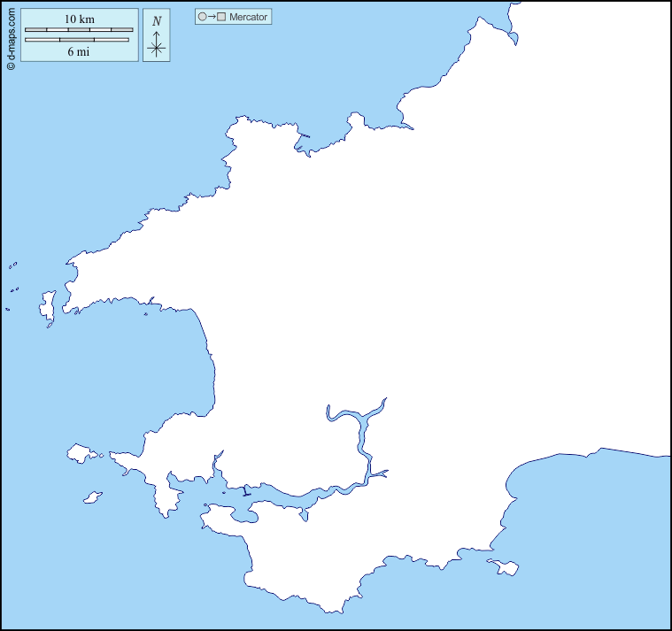Click the circle-to-square projection icon
672x631 pixels.
(212, 17)
